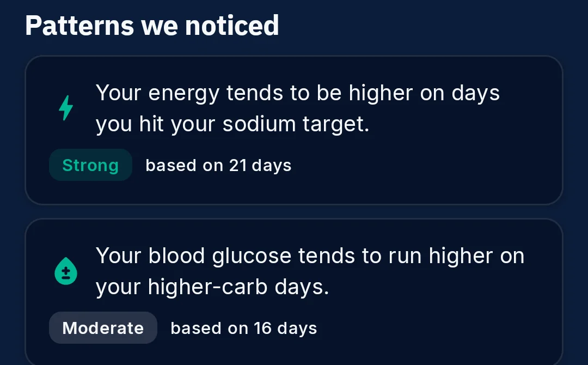Viewport: 588px width, 365px height.
Task: Tap the plus-minus symbol inside the droplet
Action: pyautogui.click(x=66, y=273)
